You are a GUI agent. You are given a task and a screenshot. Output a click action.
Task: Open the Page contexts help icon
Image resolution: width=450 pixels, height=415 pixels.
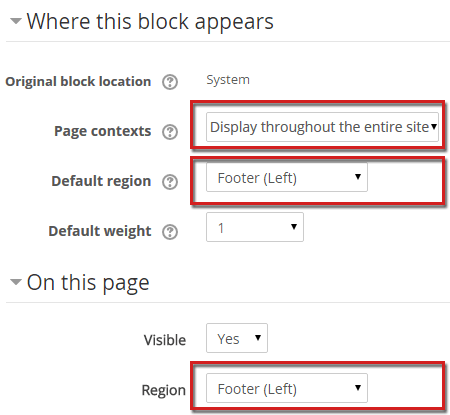pyautogui.click(x=170, y=132)
